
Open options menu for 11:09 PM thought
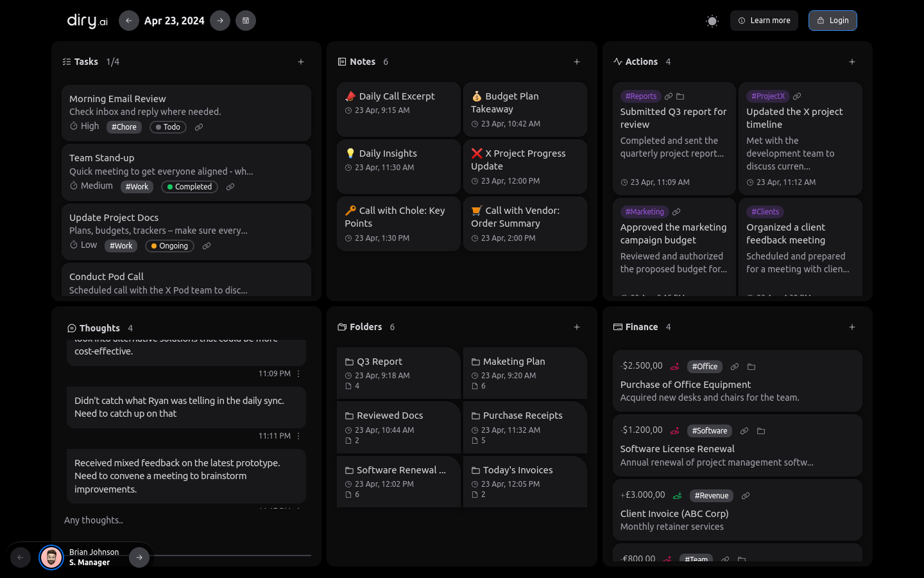pos(298,374)
